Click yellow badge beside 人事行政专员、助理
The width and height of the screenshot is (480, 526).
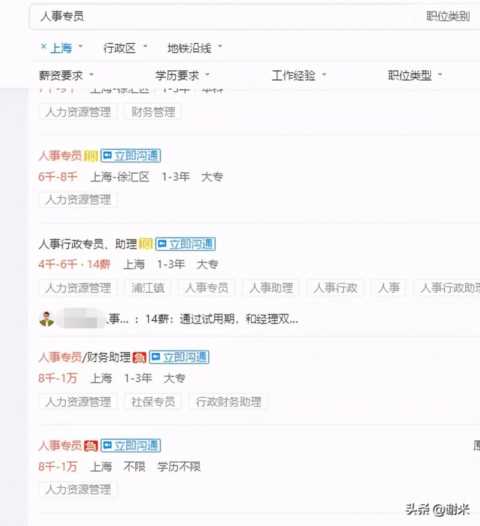pyautogui.click(x=146, y=244)
